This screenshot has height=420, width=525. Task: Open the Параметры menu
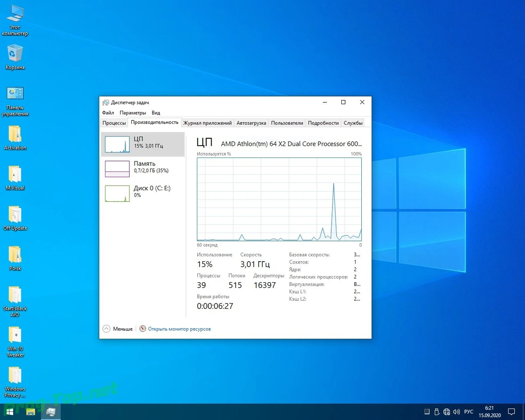tap(133, 113)
